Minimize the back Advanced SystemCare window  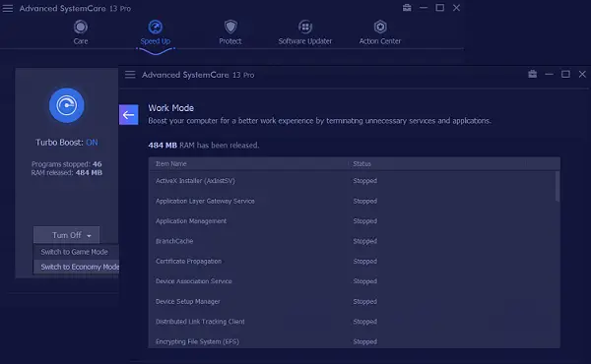coord(424,8)
